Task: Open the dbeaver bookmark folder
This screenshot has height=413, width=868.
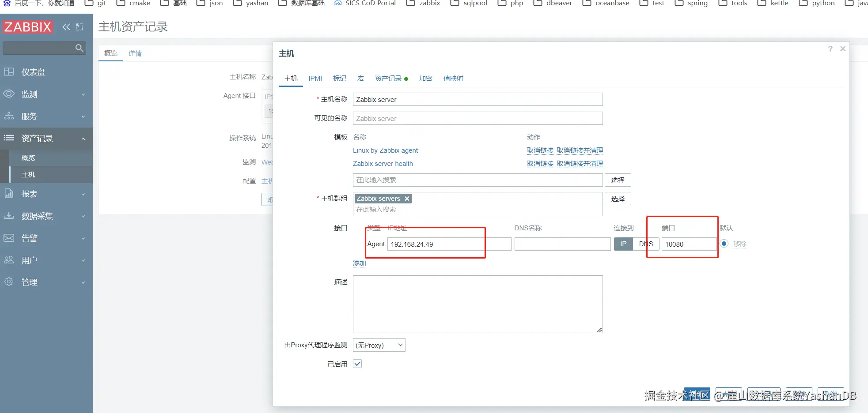Action: coord(553,3)
